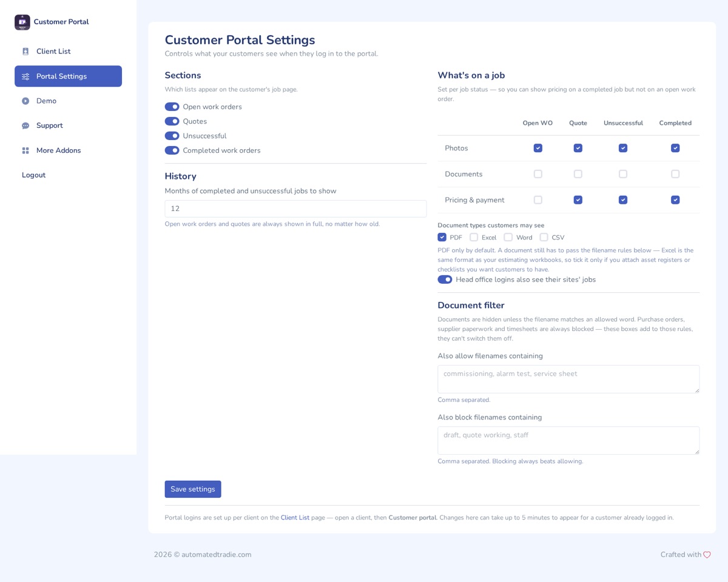728x582 pixels.
Task: Click the Quote column header
Action: (578, 123)
